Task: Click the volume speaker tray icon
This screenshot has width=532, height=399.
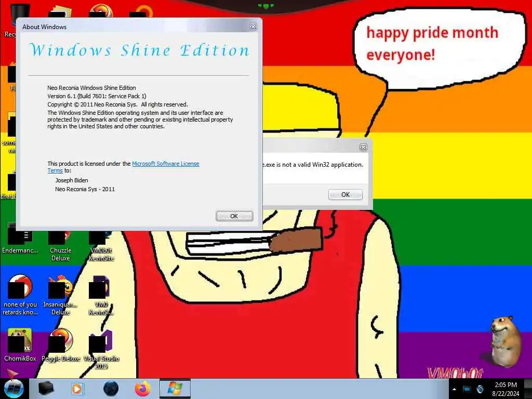Action: [480, 389]
